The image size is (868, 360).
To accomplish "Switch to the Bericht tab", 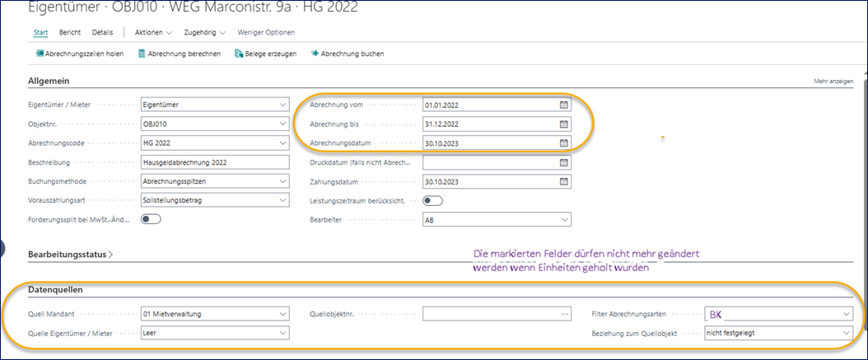I will point(70,32).
